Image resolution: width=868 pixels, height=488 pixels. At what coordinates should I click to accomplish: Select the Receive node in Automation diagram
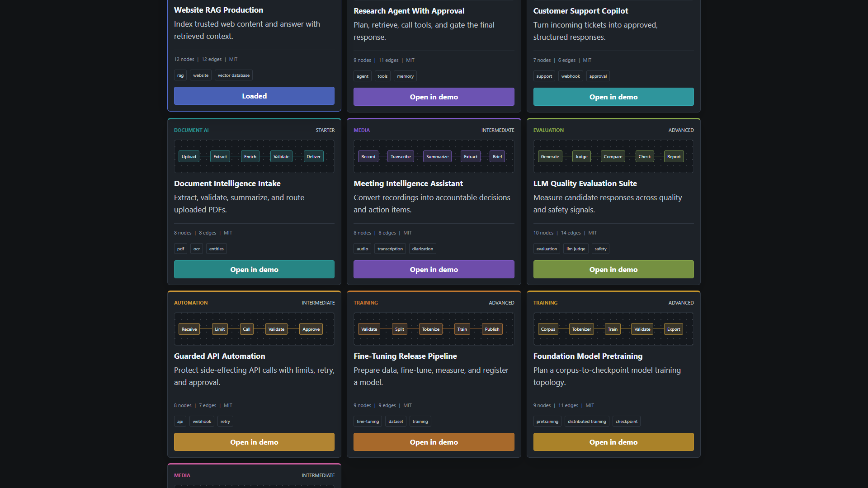tap(189, 329)
